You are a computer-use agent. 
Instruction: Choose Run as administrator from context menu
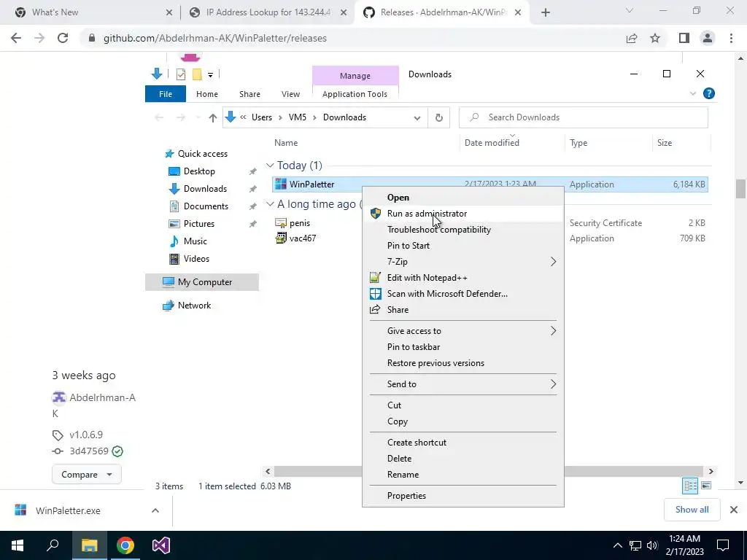coord(463,214)
